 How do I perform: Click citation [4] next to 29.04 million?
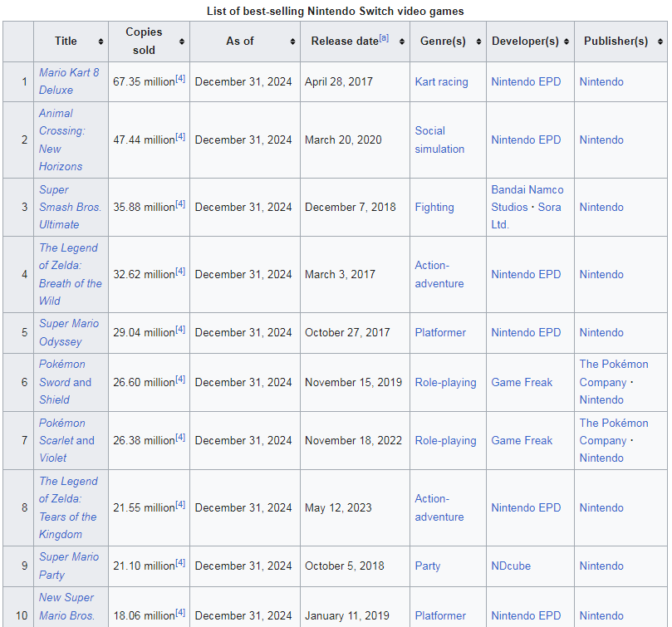tap(180, 330)
